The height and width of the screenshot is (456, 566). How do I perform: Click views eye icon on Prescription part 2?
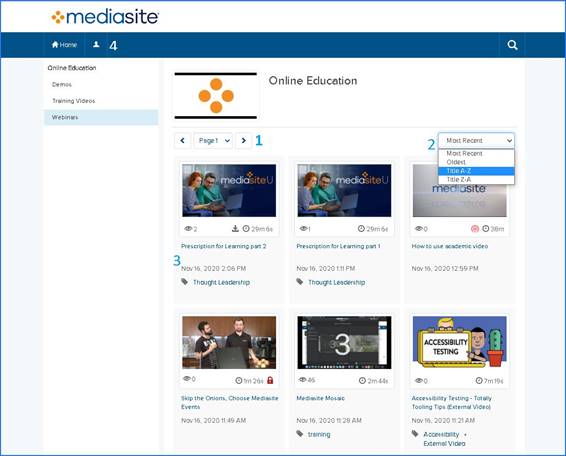(188, 229)
